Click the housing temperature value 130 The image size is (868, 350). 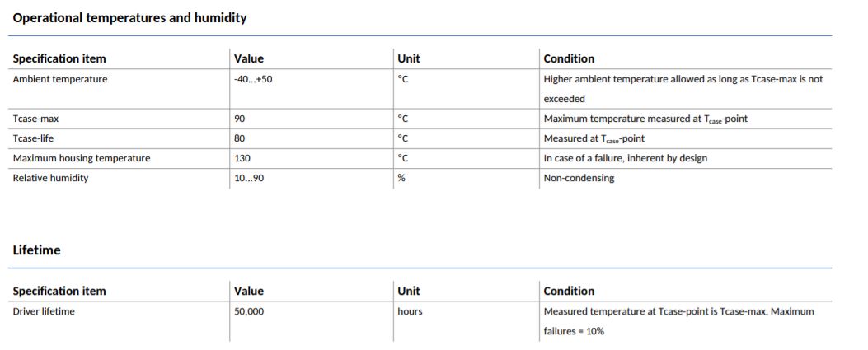click(242, 159)
